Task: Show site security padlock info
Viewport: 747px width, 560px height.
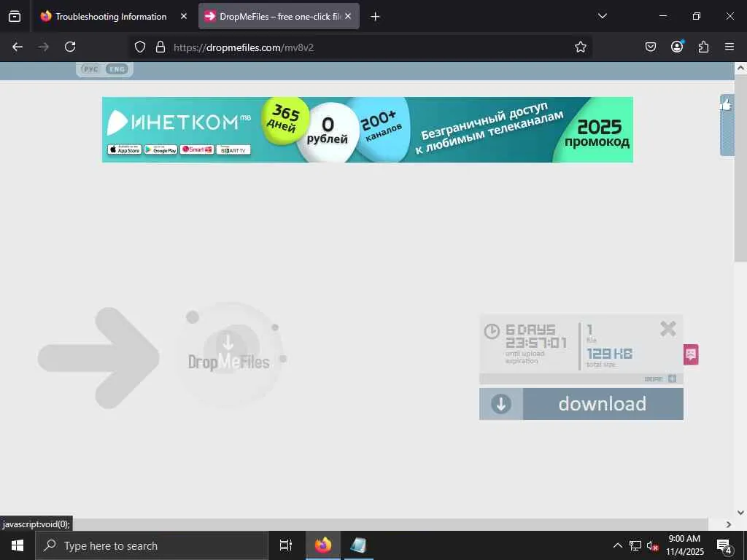Action: [160, 47]
